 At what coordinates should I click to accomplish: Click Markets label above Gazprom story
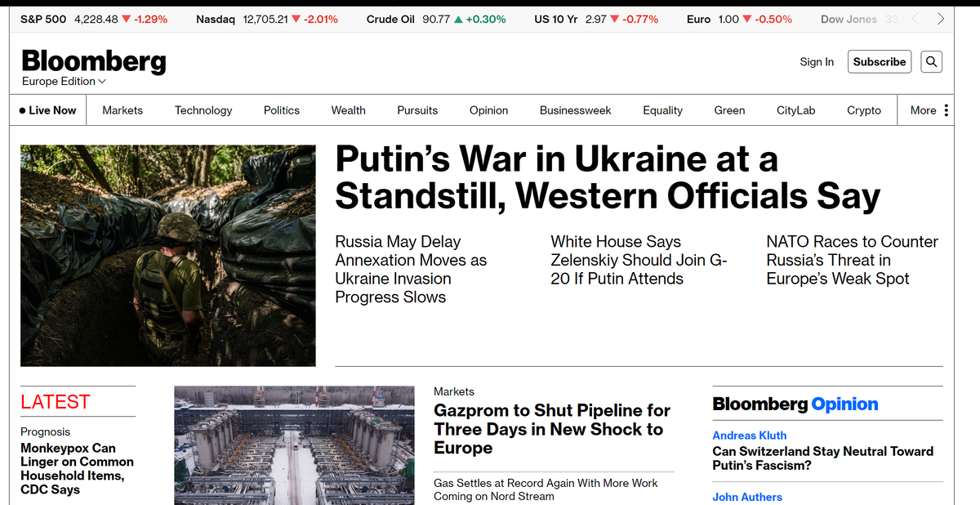click(453, 391)
